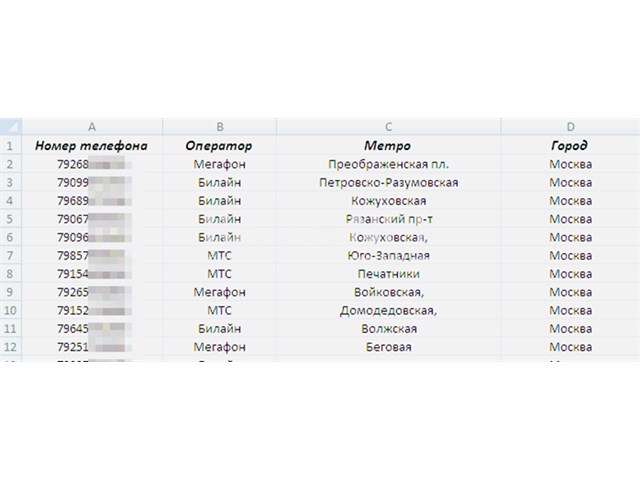Click the Метро header cell
640x480 pixels.
[x=389, y=145]
